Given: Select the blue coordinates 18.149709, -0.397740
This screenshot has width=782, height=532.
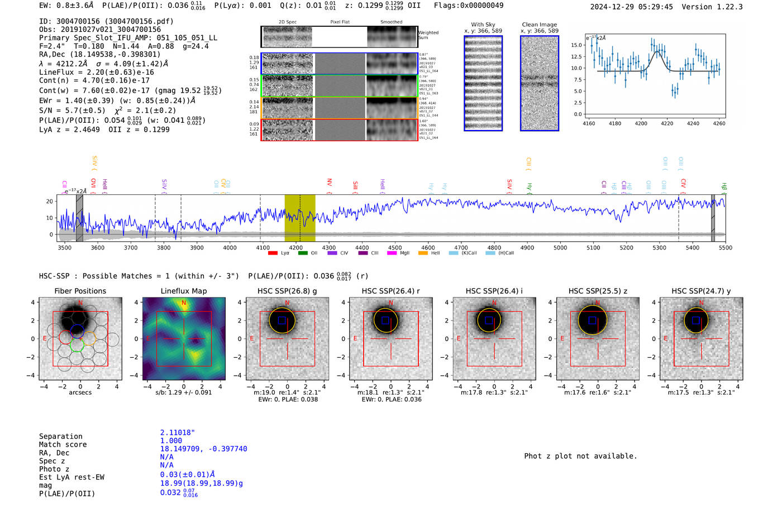Looking at the screenshot, I should click(x=203, y=449).
